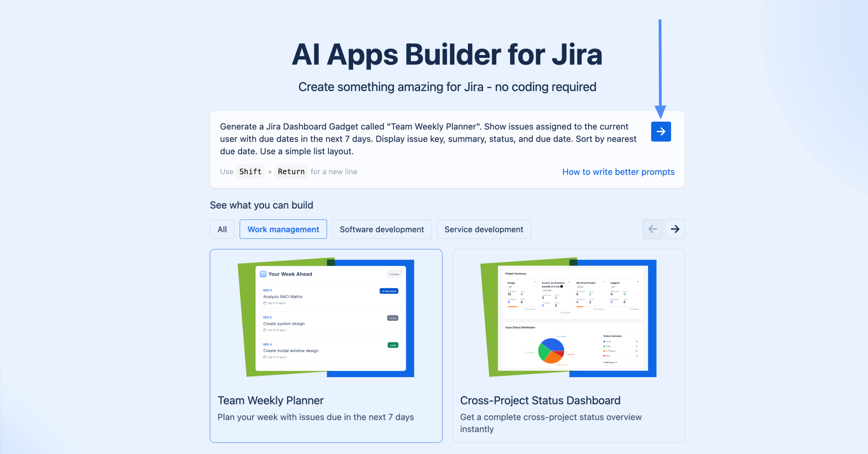Click the DES-3 issue key in the preview
The image size is (868, 454).
[x=267, y=290]
